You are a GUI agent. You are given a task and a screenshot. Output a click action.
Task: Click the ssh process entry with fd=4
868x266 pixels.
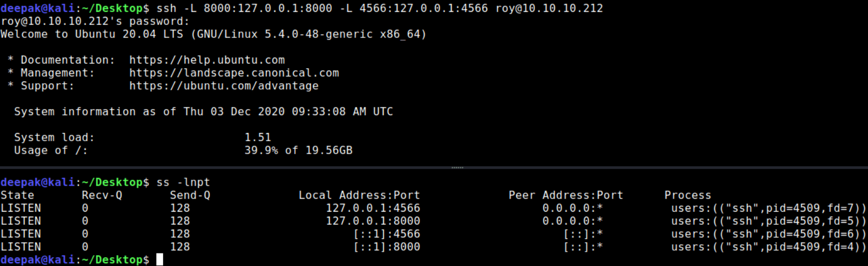click(769, 247)
